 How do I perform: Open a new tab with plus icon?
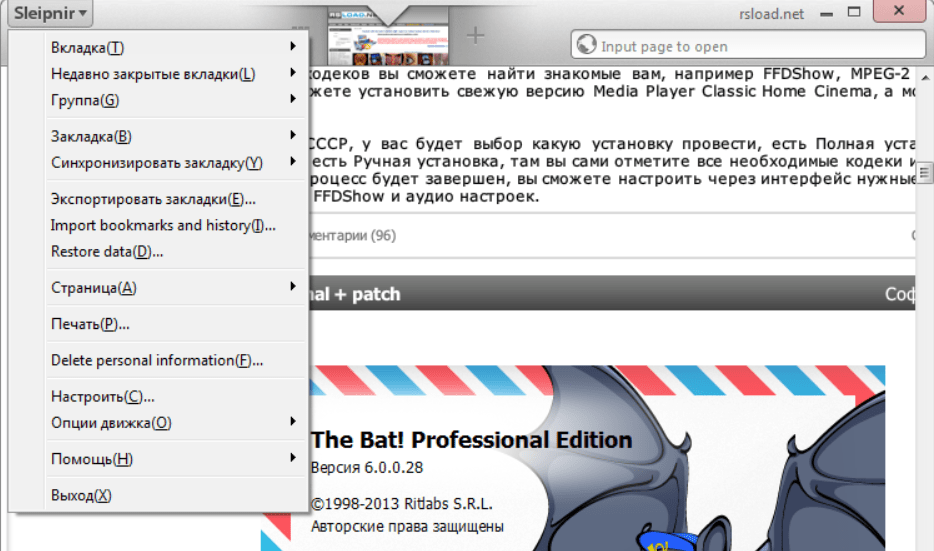point(475,35)
